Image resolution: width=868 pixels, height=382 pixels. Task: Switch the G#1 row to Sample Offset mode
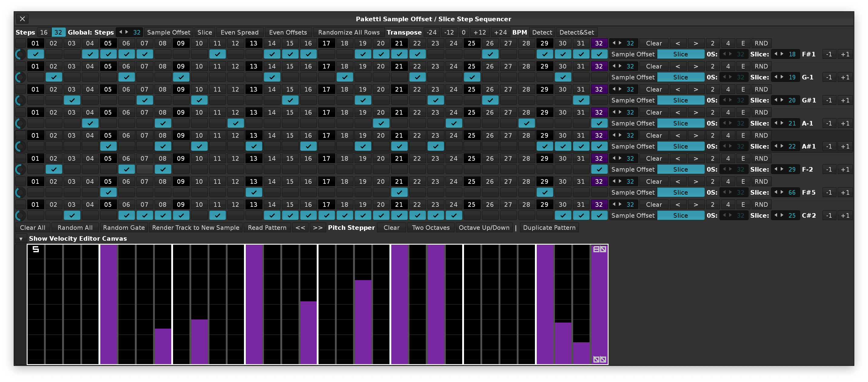click(633, 100)
